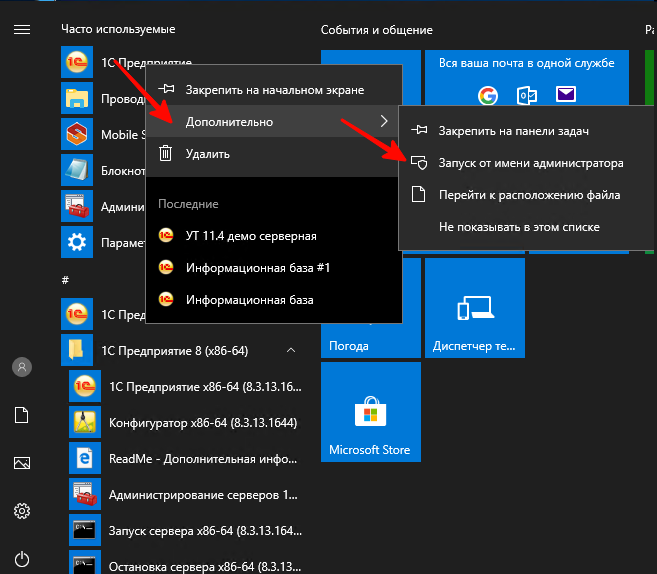
Task: Open the Microsoft Store tile
Action: 371,412
